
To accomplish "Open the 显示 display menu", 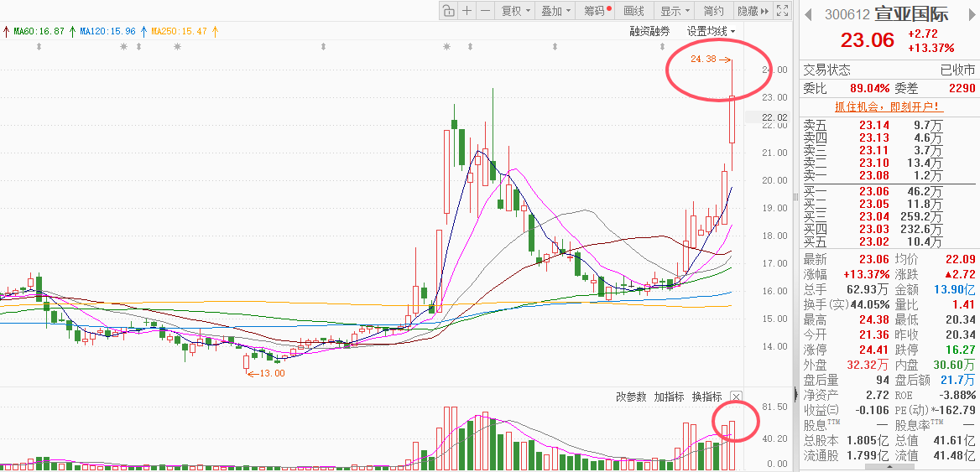I will point(675,11).
